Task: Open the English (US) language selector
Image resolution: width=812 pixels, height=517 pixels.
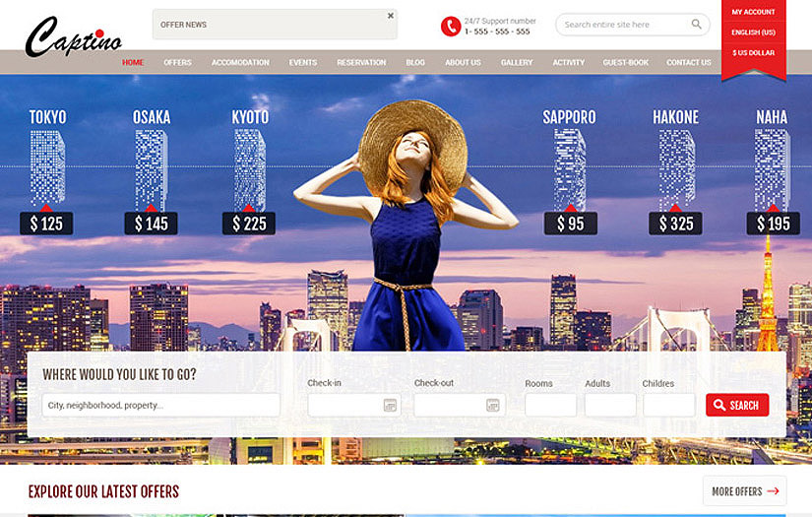Action: 753,32
